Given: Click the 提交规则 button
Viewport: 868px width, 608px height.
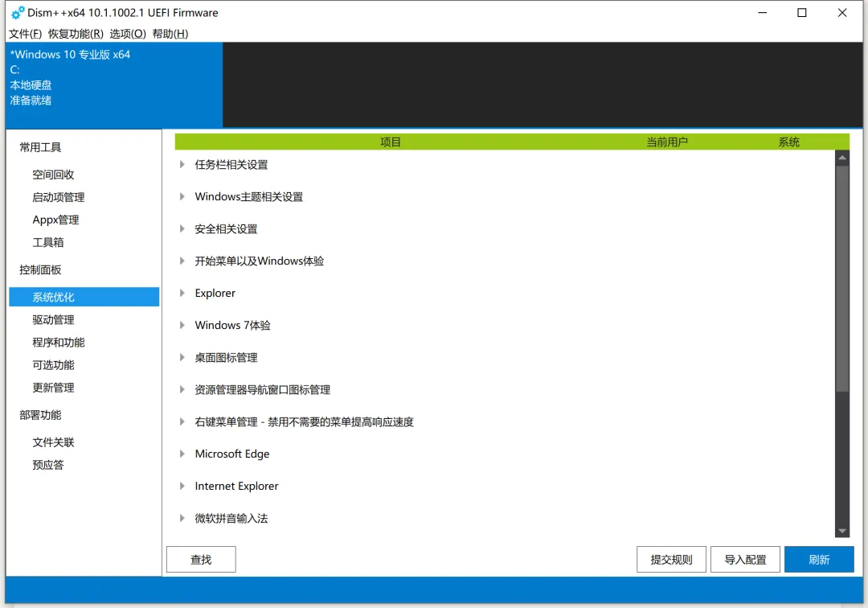Looking at the screenshot, I should click(671, 559).
